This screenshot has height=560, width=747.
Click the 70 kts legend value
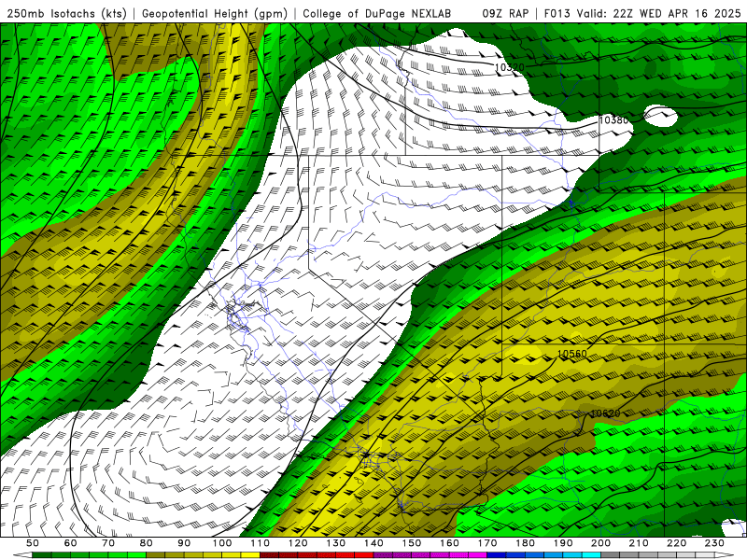point(108,543)
